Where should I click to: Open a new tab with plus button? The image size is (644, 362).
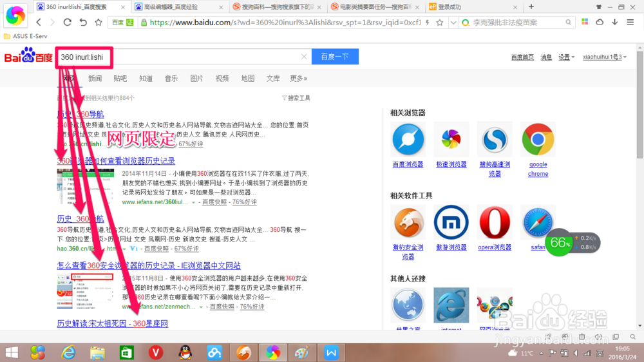click(x=531, y=6)
